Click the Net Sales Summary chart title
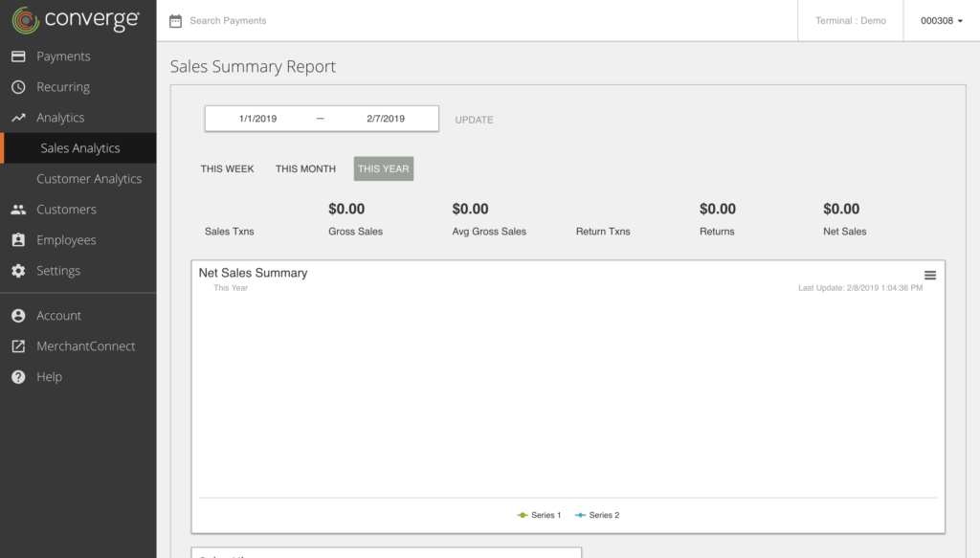Viewport: 980px width, 558px height. (253, 273)
